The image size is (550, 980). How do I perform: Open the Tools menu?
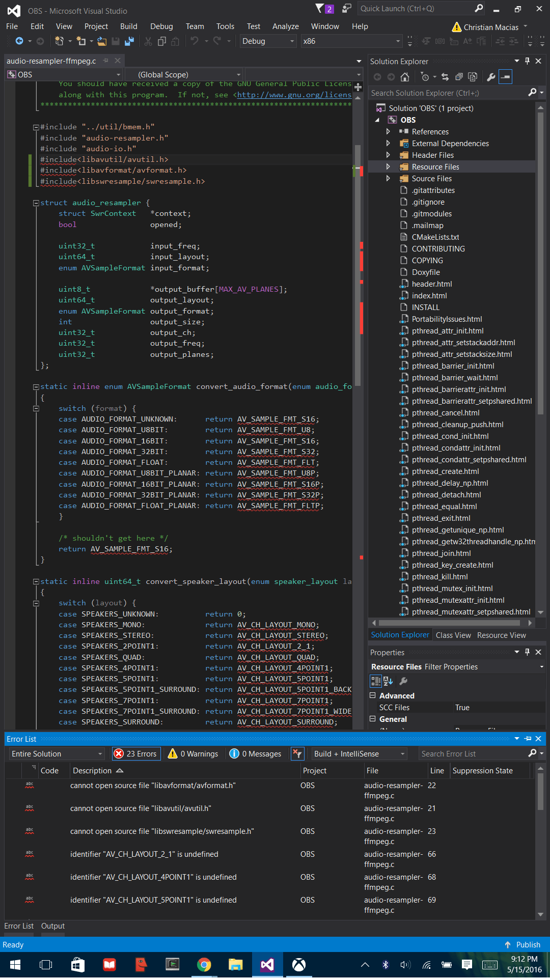[225, 26]
